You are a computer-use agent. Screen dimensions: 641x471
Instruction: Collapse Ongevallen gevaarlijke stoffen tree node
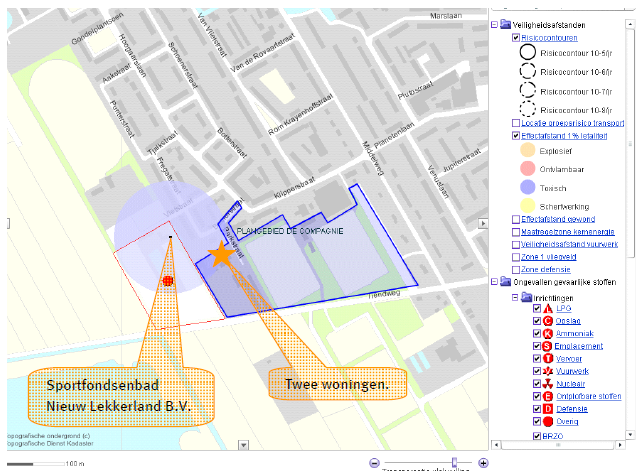coord(494,282)
